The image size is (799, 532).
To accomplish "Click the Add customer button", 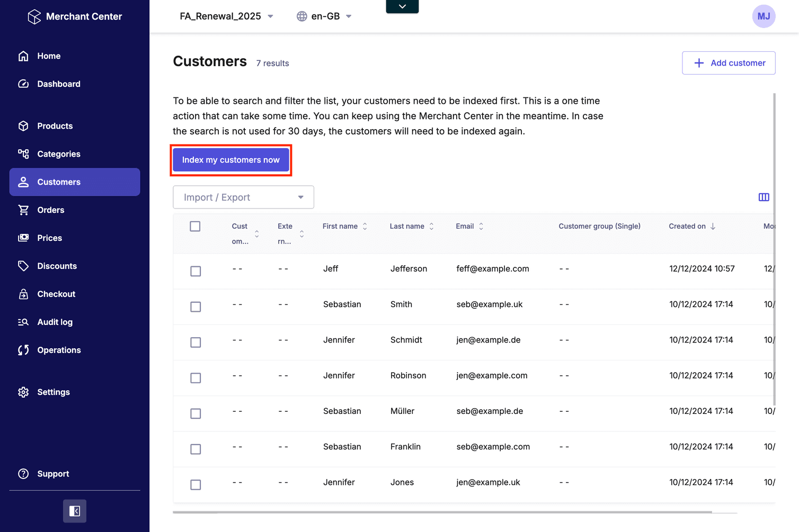I will point(729,62).
